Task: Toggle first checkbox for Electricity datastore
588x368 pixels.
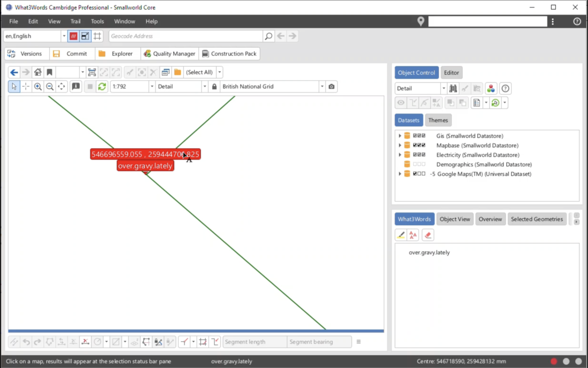Action: (x=415, y=155)
